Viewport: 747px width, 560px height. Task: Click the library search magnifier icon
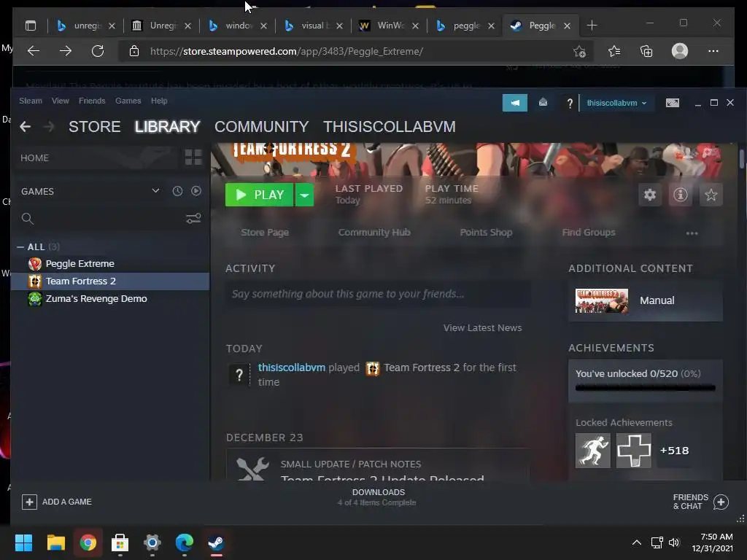pyautogui.click(x=28, y=219)
